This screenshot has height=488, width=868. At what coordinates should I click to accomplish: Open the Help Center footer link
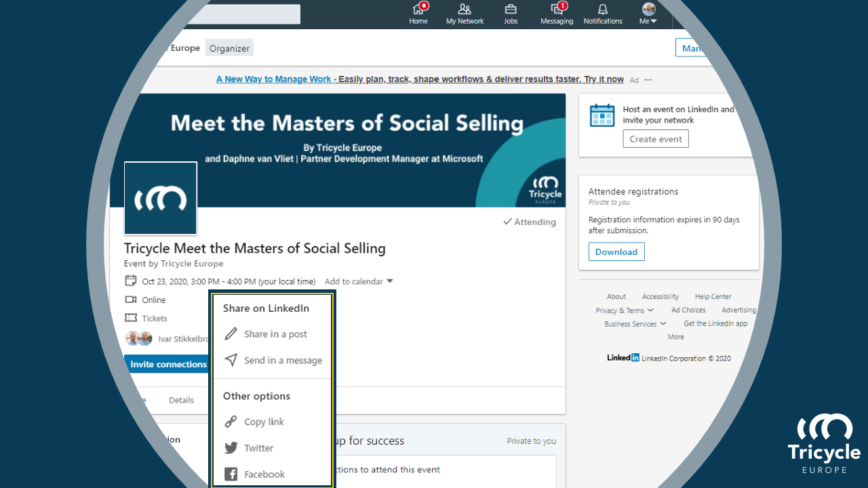(x=713, y=297)
